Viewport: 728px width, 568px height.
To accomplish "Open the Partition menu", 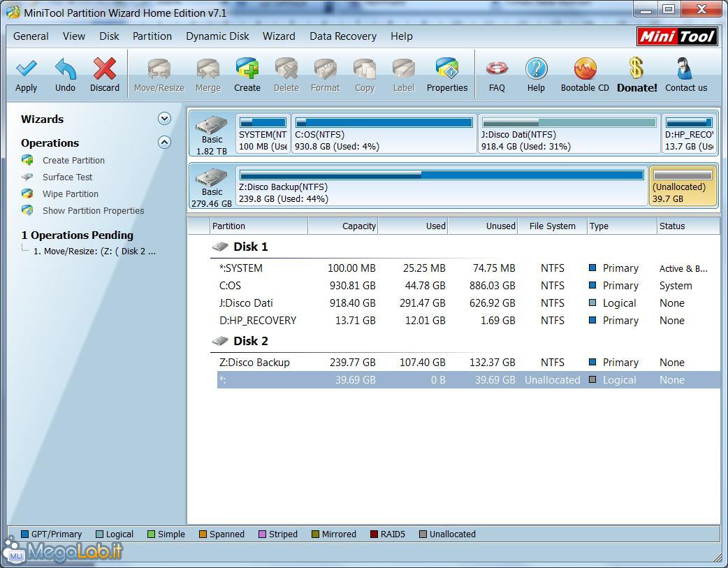I will 152,36.
